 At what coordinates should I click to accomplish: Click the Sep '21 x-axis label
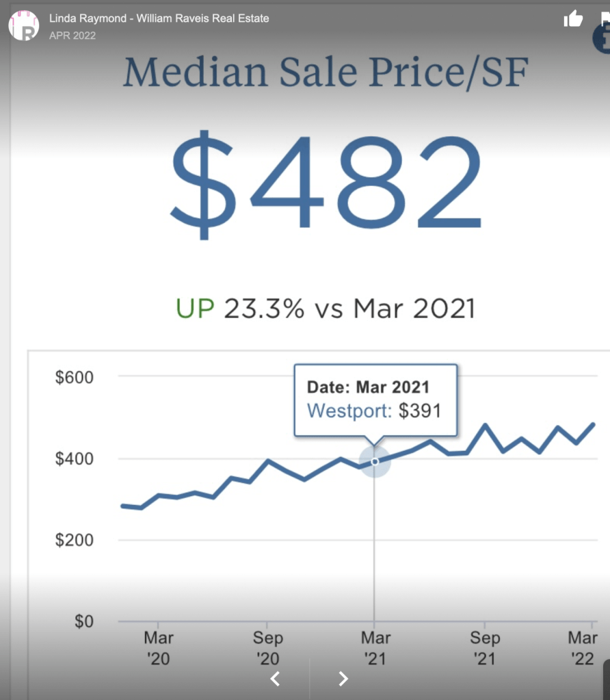(x=484, y=647)
